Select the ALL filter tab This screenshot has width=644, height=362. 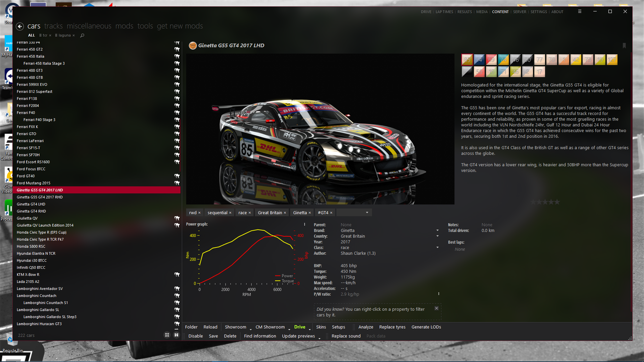(x=32, y=36)
